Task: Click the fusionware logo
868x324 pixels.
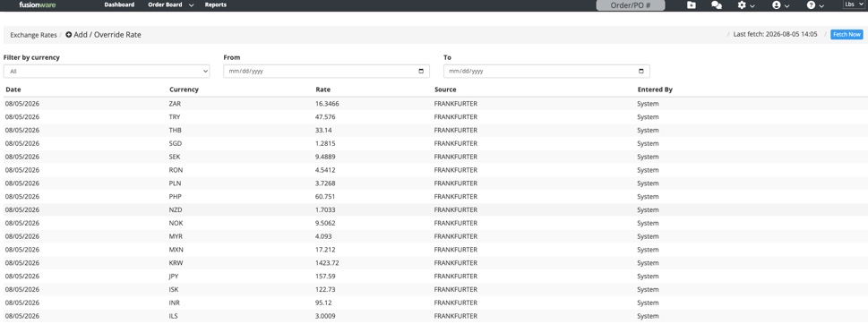Action: coord(37,4)
